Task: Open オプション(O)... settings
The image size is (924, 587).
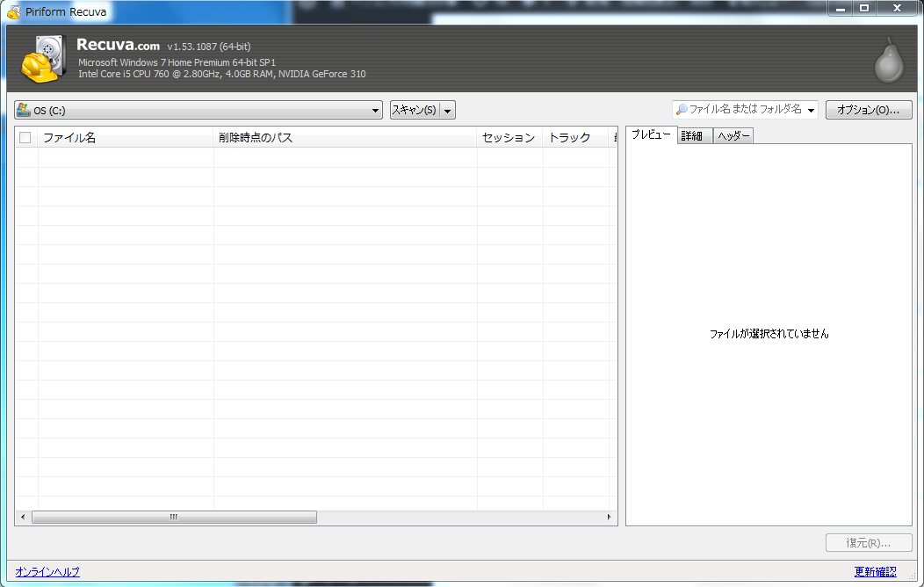Action: tap(869, 110)
